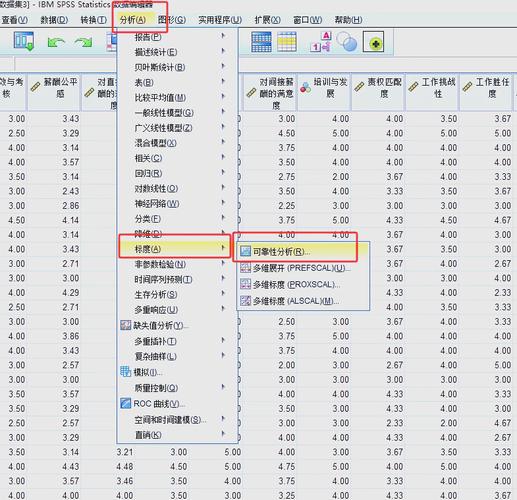Click the yellow-row grid toolbar icon

click(x=287, y=42)
